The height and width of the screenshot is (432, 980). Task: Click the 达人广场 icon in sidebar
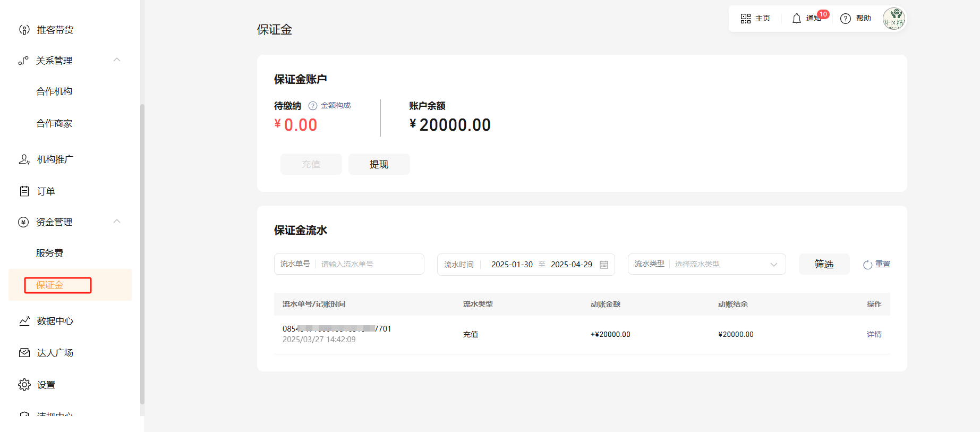point(24,353)
